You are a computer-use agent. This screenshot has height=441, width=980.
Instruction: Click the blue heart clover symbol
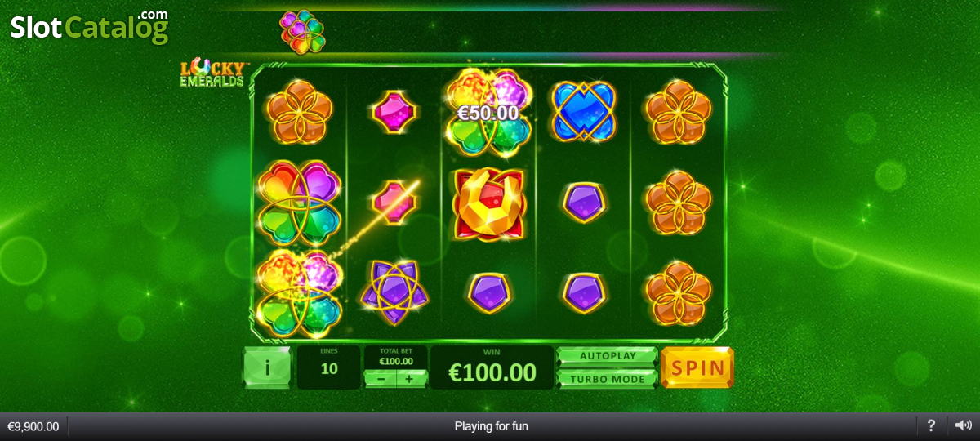coord(583,112)
